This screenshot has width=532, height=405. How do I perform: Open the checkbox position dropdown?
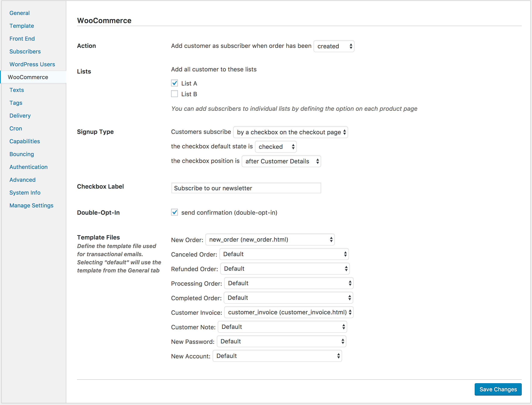click(281, 161)
